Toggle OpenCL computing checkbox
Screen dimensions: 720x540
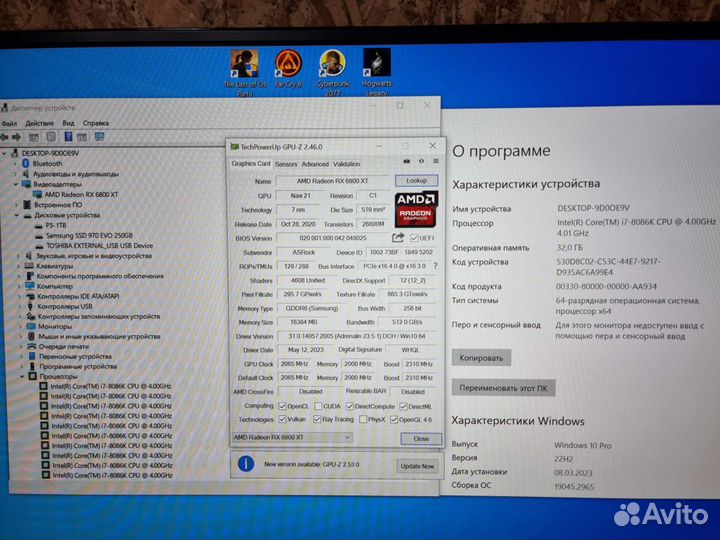pos(282,406)
